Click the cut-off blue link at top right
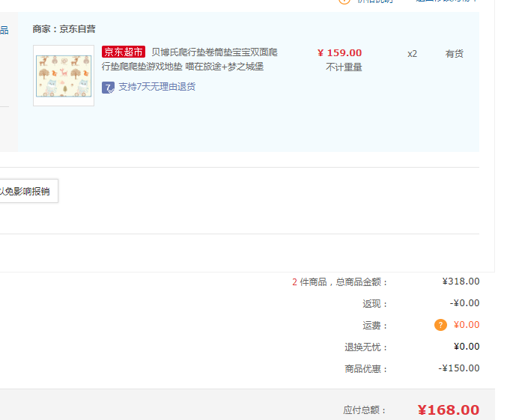507x420 pixels. tap(446, 1)
